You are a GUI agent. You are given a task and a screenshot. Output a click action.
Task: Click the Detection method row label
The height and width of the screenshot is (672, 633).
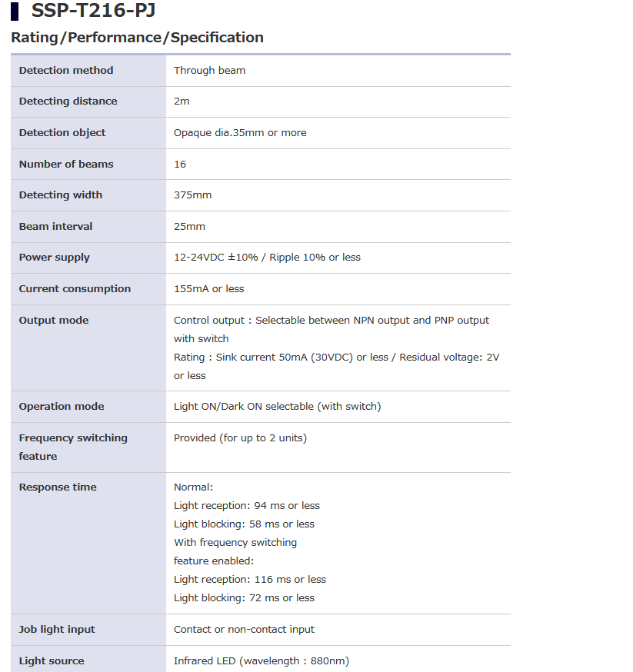point(66,71)
